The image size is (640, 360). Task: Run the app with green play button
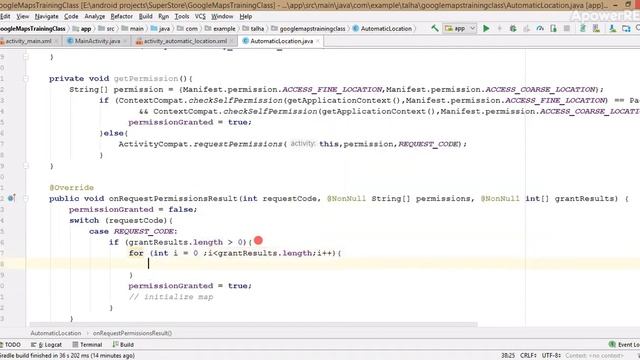point(486,29)
